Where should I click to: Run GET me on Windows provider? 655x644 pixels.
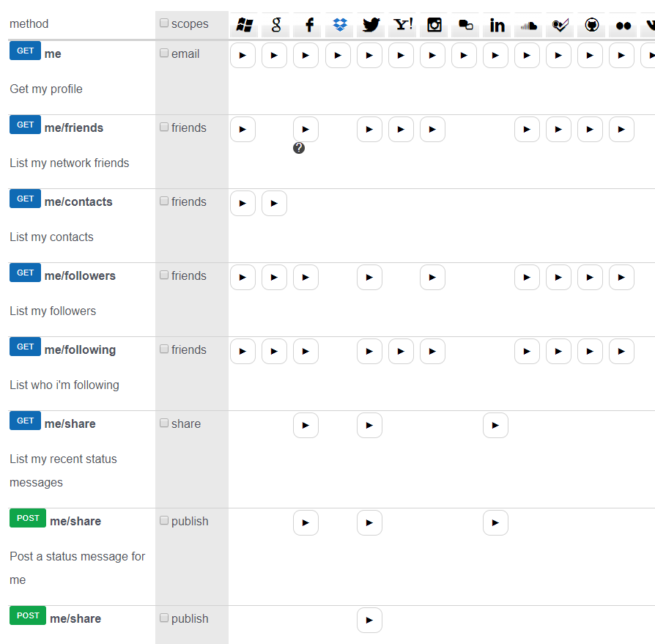243,56
